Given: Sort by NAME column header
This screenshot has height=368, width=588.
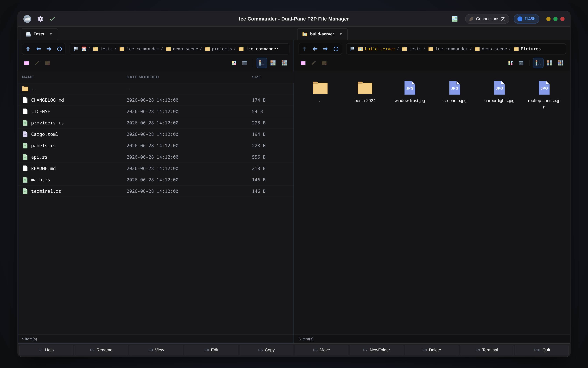Looking at the screenshot, I should click(x=28, y=77).
